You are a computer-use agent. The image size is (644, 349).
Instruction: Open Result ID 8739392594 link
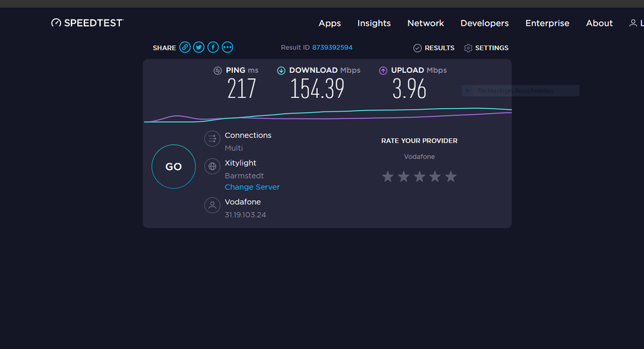(x=332, y=48)
